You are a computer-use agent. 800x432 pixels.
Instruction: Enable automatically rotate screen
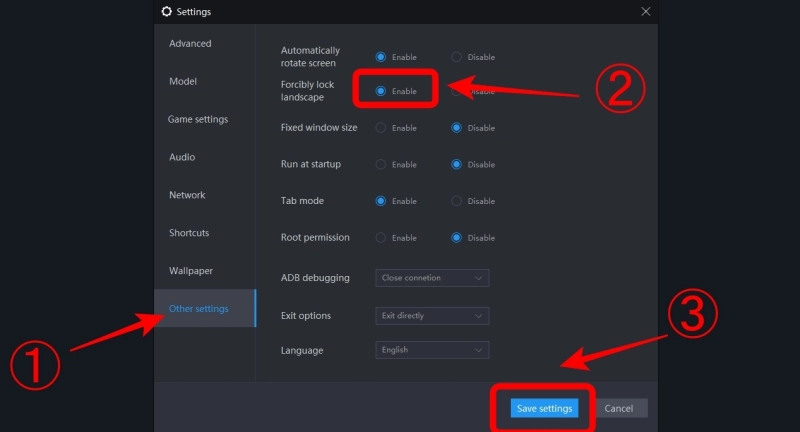381,57
